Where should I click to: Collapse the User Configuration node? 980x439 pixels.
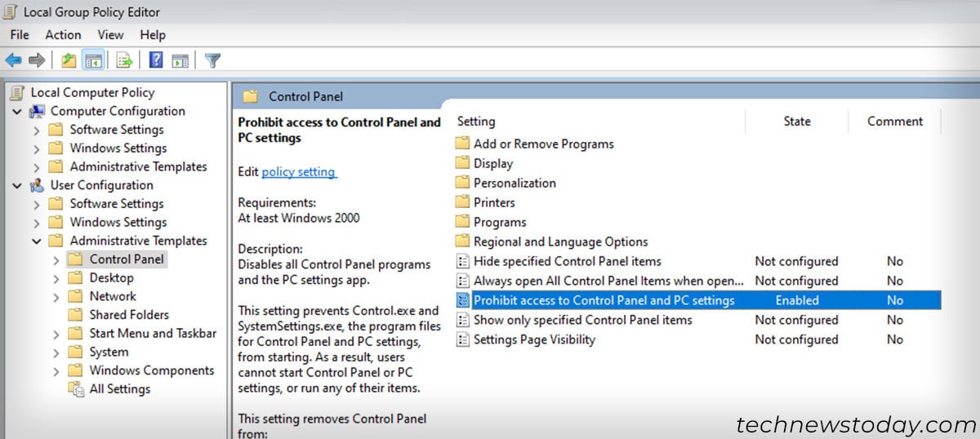17,185
